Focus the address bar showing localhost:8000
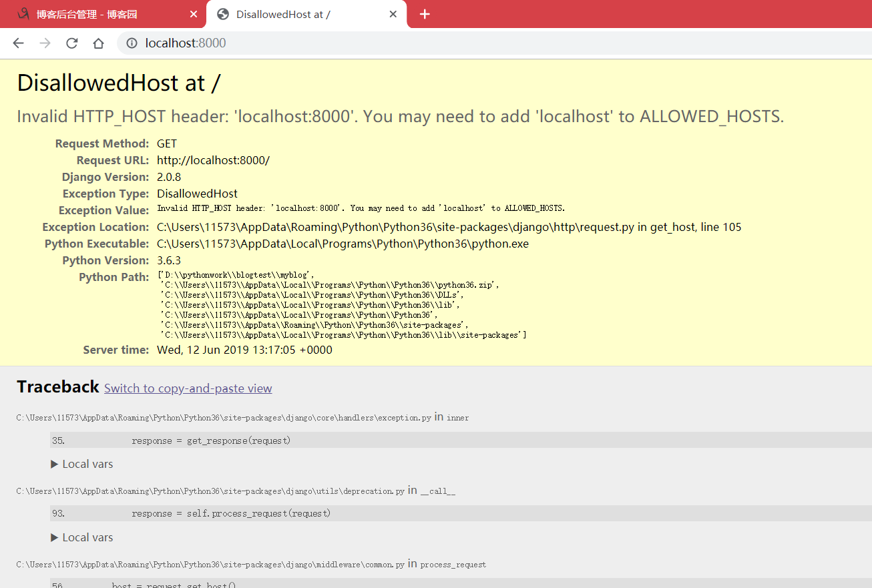Image resolution: width=872 pixels, height=588 pixels. (x=494, y=43)
